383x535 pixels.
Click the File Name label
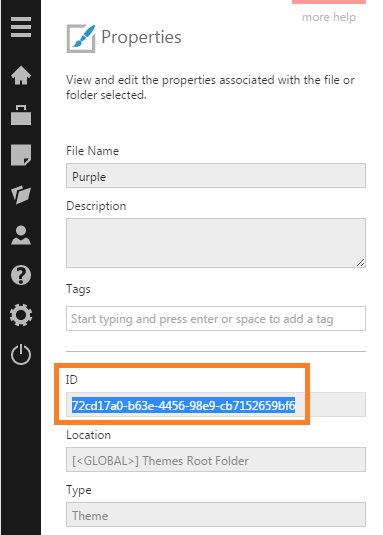point(92,151)
